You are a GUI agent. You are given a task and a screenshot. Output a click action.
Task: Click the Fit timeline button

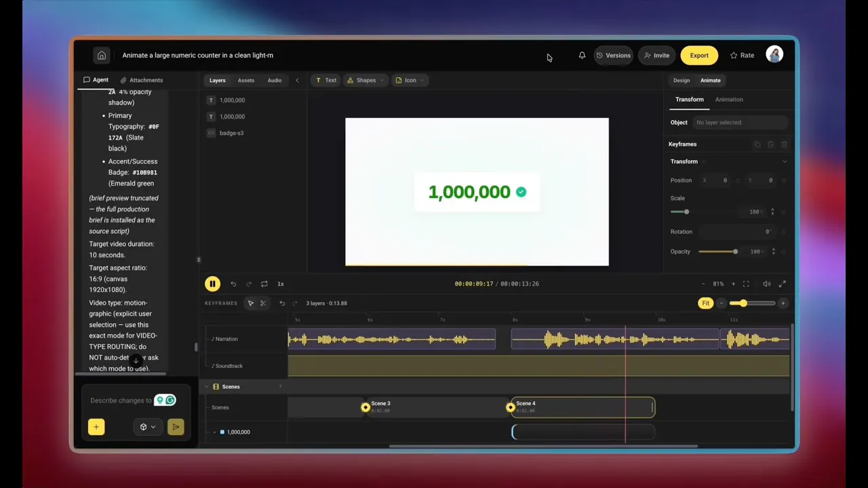coord(706,303)
